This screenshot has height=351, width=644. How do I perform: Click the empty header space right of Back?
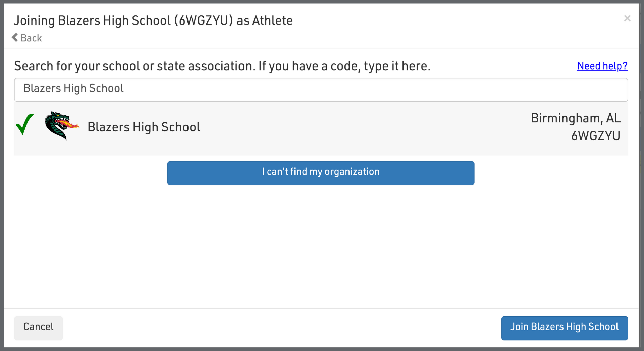[x=302, y=38]
